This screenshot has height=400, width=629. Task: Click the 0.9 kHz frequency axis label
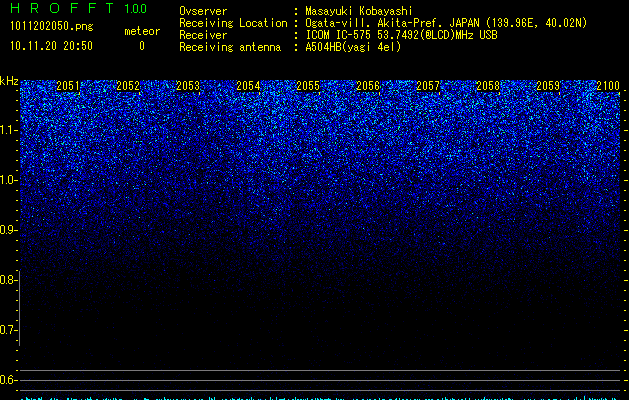(8, 230)
